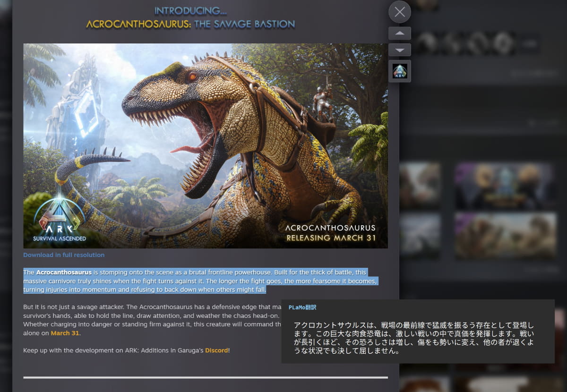Dismiss the announcement with the X icon
The height and width of the screenshot is (392, 567).
(x=399, y=12)
